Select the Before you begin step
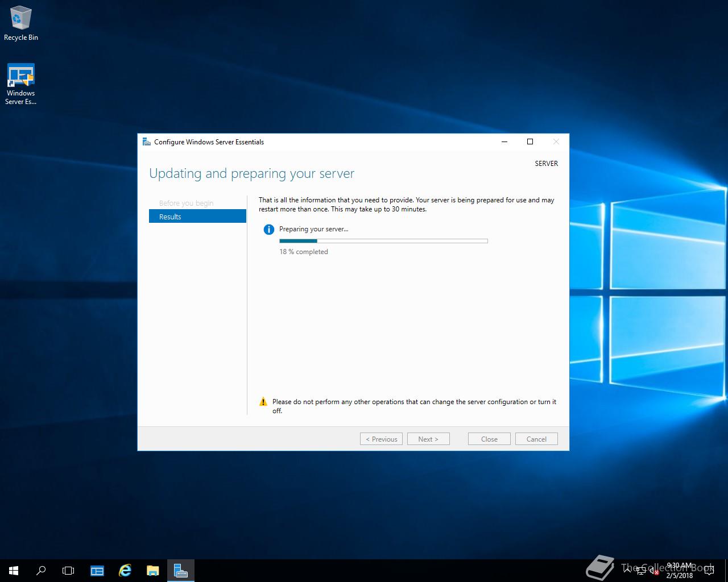This screenshot has height=582, width=728. click(187, 203)
